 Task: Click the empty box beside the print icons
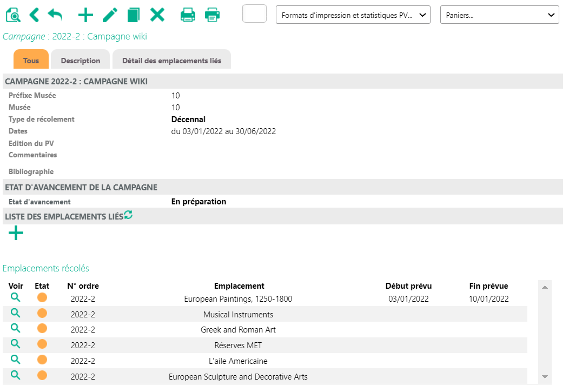[x=254, y=14]
